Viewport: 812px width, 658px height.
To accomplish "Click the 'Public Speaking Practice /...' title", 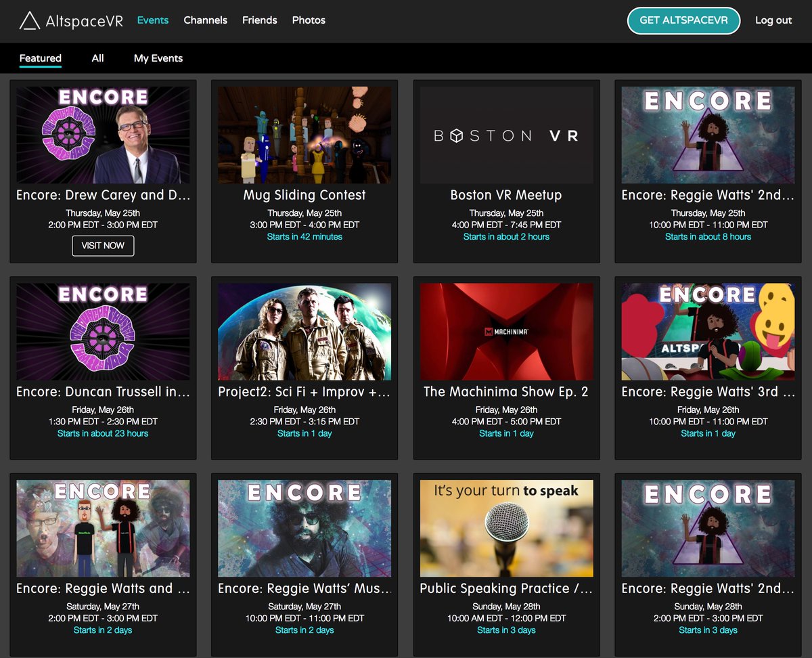I will 506,589.
